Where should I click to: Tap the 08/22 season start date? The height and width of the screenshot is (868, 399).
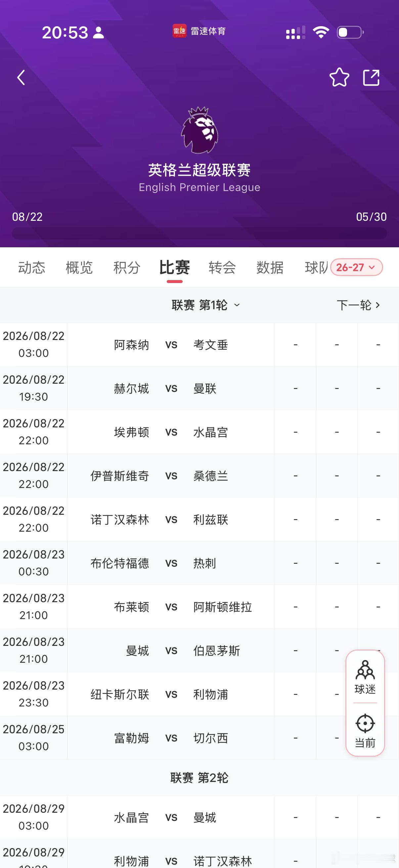pyautogui.click(x=27, y=217)
